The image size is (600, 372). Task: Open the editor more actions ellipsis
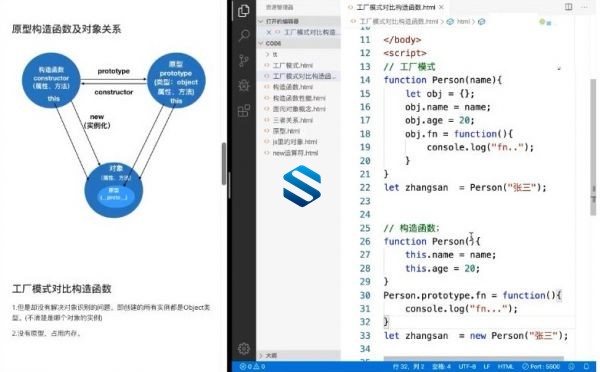(584, 7)
